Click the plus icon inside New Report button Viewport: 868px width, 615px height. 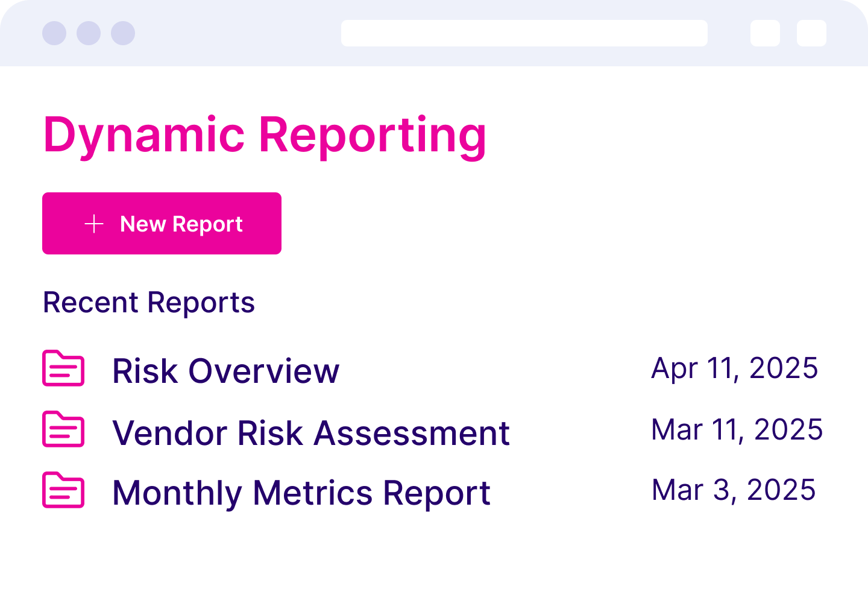click(x=95, y=224)
